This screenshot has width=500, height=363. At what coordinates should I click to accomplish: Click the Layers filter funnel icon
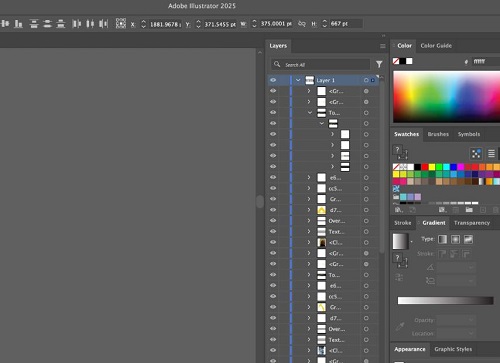coord(379,64)
